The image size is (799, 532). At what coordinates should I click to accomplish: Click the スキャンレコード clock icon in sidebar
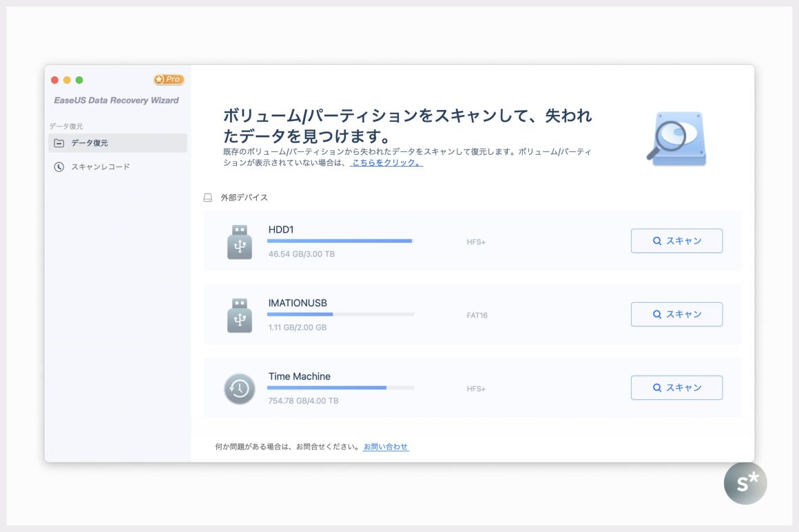[x=59, y=167]
